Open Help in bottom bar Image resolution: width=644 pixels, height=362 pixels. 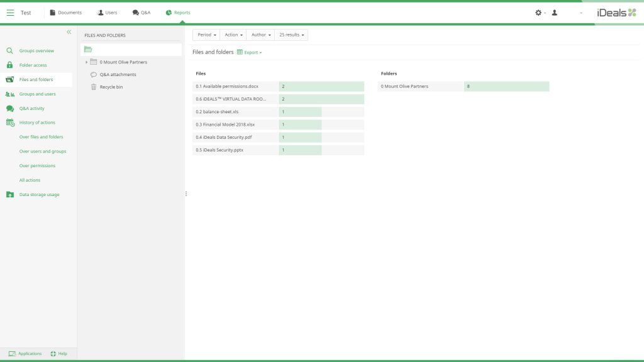(x=58, y=353)
